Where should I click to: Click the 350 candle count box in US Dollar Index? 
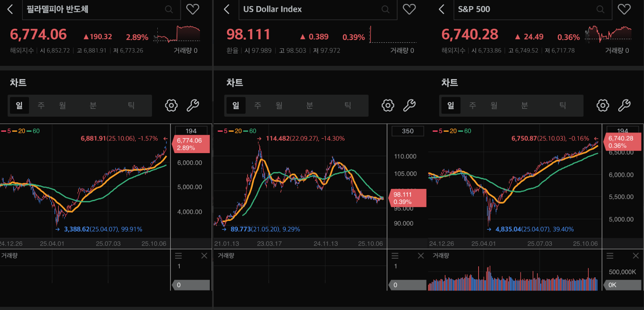(408, 131)
